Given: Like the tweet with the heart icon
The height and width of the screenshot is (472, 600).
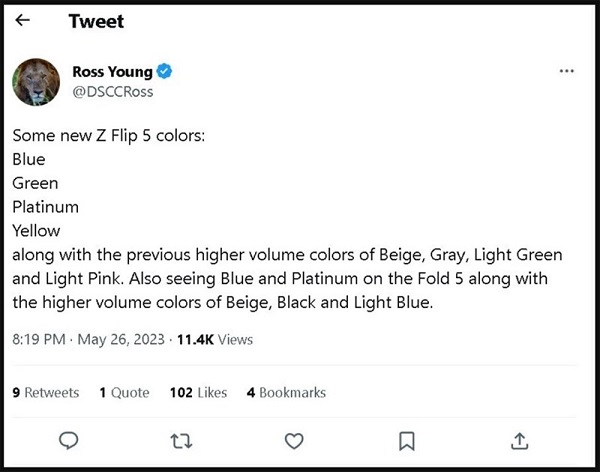Looking at the screenshot, I should tap(294, 440).
